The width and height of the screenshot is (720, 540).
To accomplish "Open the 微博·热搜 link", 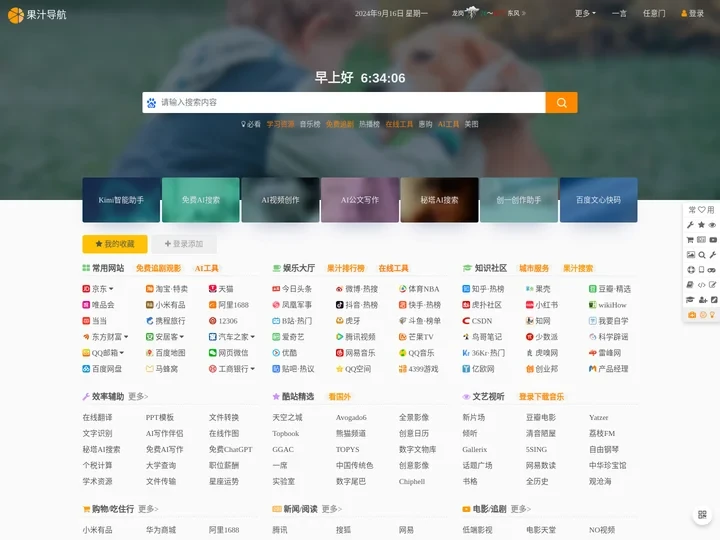I will (x=357, y=289).
